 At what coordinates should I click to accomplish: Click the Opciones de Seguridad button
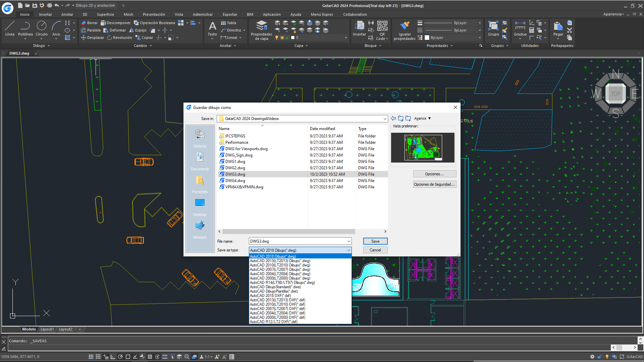pyautogui.click(x=434, y=184)
